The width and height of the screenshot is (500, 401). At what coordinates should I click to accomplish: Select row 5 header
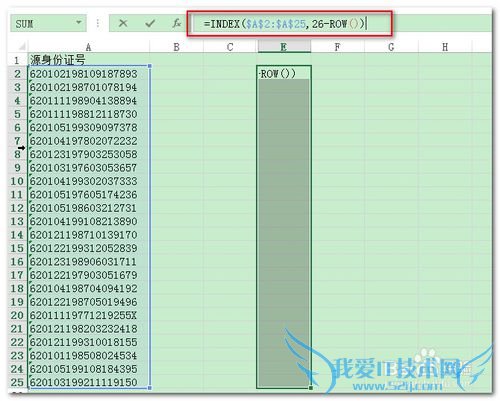pyautogui.click(x=17, y=114)
